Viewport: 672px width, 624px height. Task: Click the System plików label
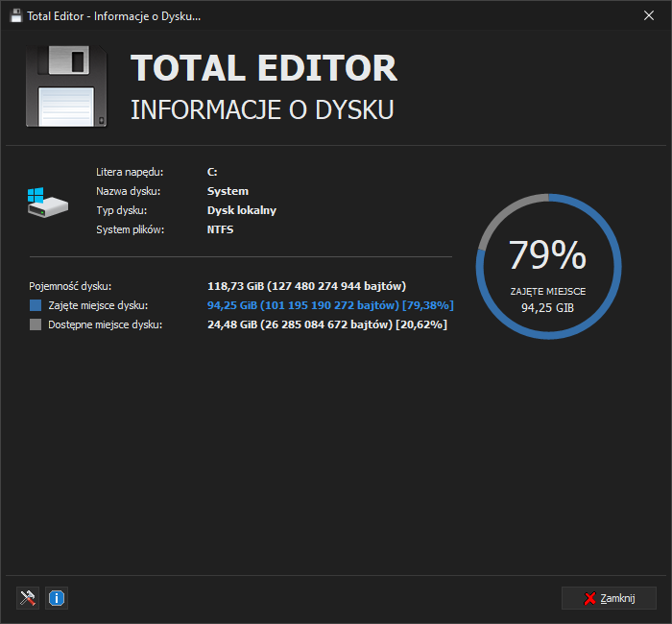point(131,229)
